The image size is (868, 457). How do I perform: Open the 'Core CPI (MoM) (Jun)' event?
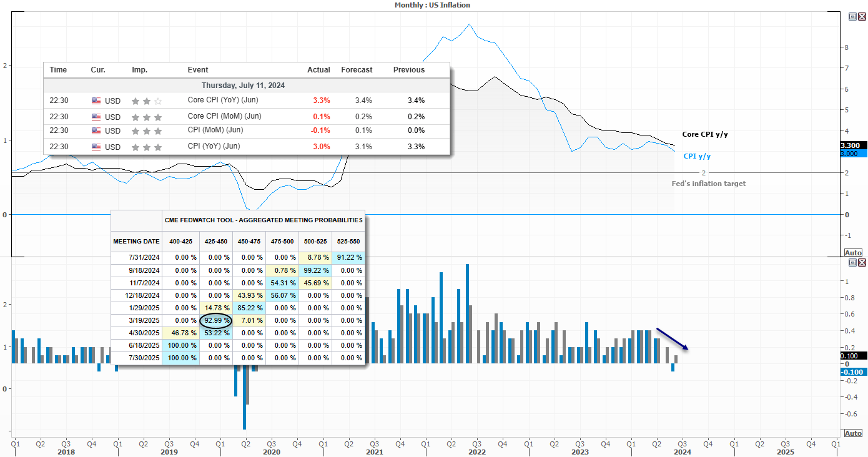click(225, 116)
